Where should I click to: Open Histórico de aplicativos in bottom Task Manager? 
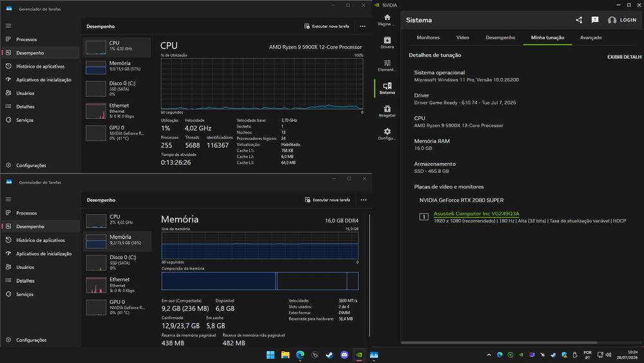40,240
